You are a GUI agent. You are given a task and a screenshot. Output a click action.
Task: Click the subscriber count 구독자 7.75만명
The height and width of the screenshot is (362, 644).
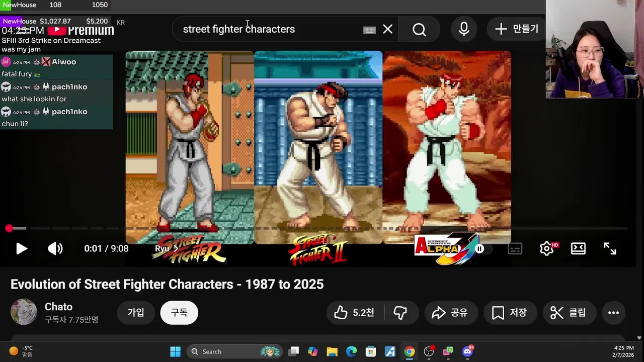tap(71, 320)
